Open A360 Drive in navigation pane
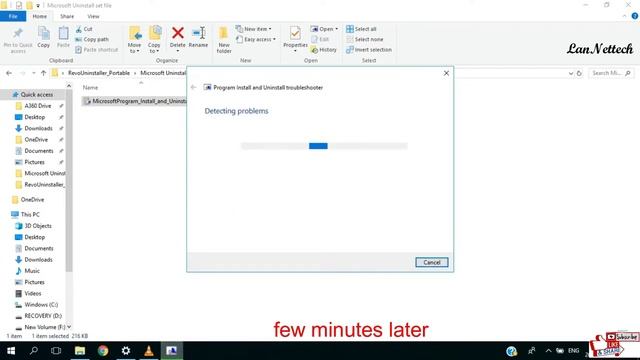This screenshot has height=360, width=640. tap(38, 106)
